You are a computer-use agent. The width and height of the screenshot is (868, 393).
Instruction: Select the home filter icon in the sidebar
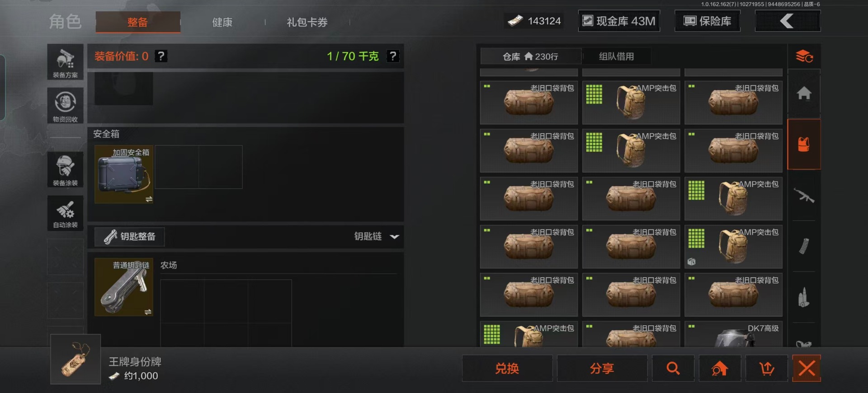(x=804, y=94)
